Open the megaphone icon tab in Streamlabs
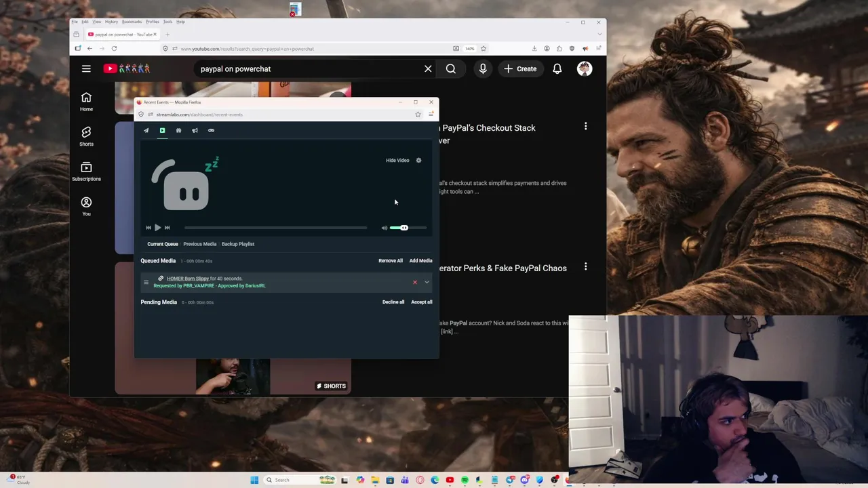Viewport: 868px width, 488px height. click(x=195, y=130)
